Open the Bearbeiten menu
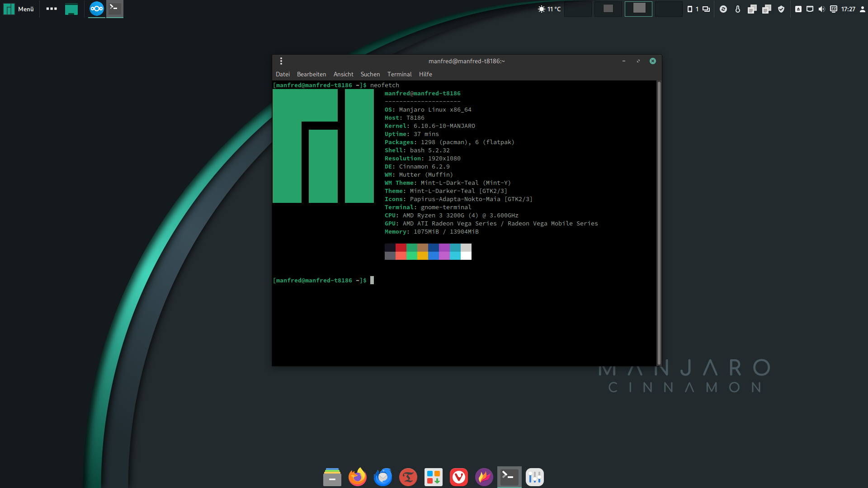The height and width of the screenshot is (488, 868). (x=311, y=74)
